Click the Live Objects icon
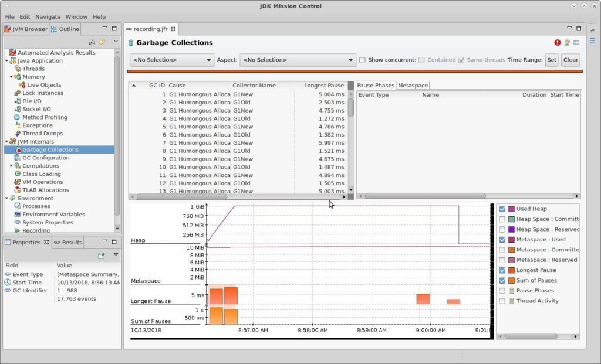 (x=22, y=85)
